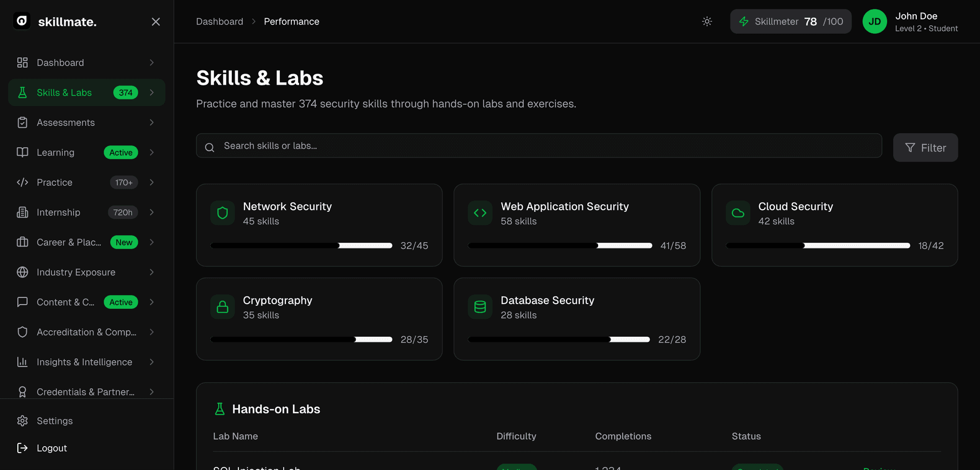Viewport: 980px width, 470px height.
Task: Open Accreditation & Comp... menu item
Action: [x=87, y=332]
